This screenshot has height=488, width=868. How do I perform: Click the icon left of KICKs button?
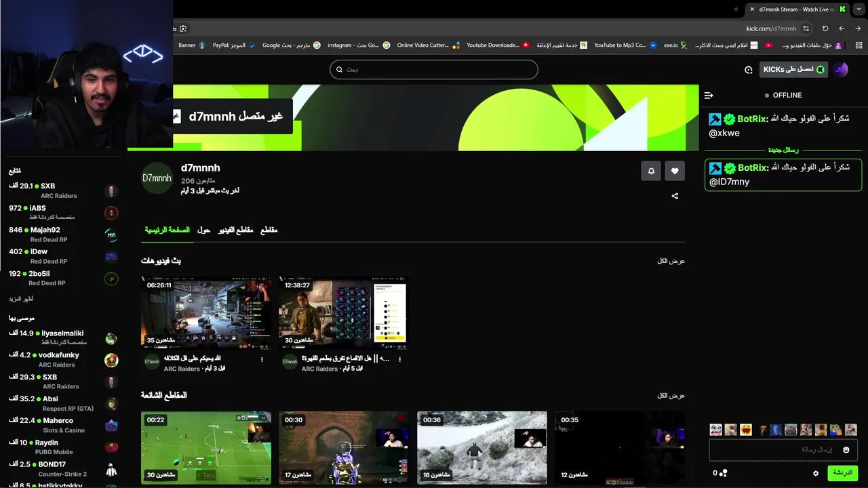[x=748, y=70]
